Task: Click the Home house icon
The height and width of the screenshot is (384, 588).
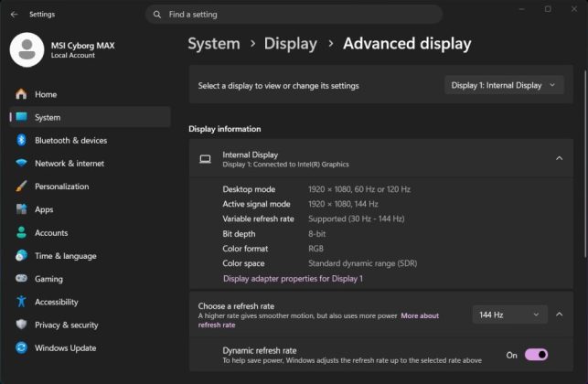Action: pyautogui.click(x=21, y=94)
